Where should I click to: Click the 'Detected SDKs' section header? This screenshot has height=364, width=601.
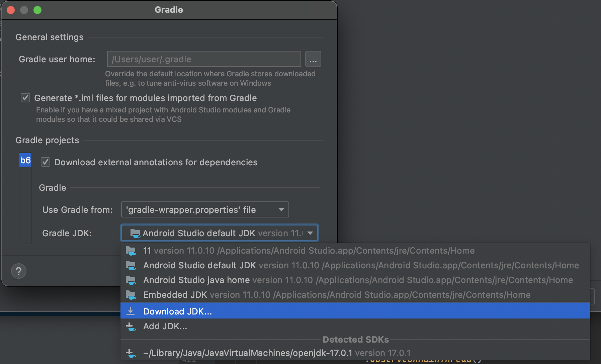pos(356,340)
